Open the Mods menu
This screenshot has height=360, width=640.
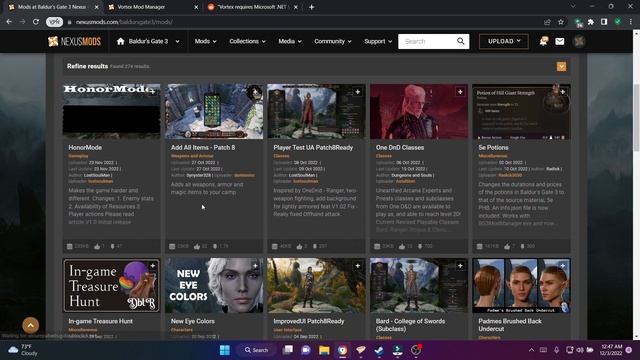pos(205,41)
